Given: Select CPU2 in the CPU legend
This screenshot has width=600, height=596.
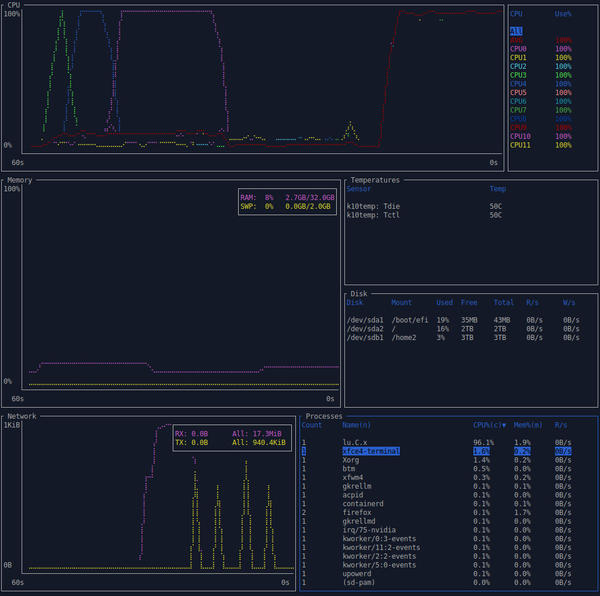Looking at the screenshot, I should [x=541, y=67].
